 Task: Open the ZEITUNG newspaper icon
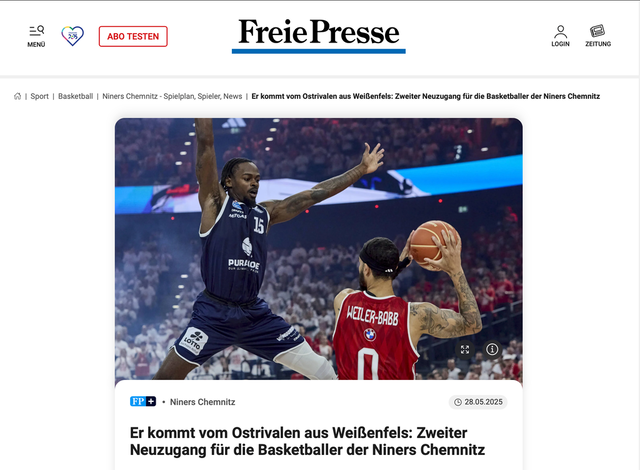[598, 31]
